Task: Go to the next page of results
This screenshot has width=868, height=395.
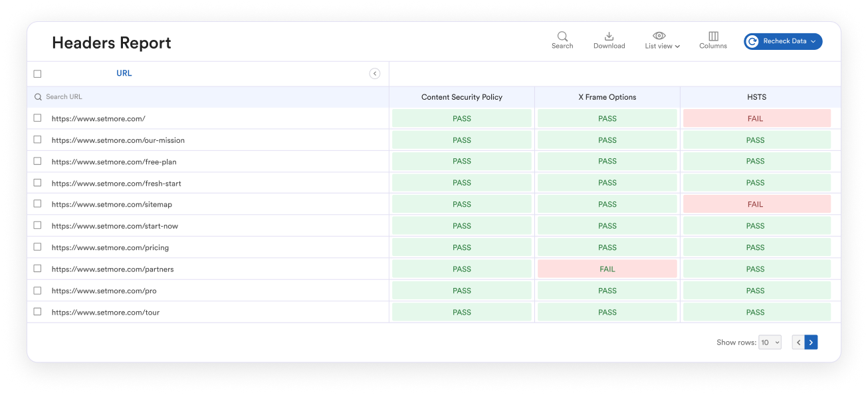Action: pyautogui.click(x=811, y=342)
